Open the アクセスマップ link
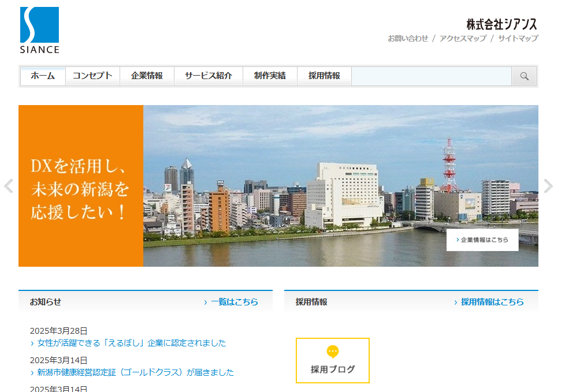The width and height of the screenshot is (565, 392). pos(462,39)
